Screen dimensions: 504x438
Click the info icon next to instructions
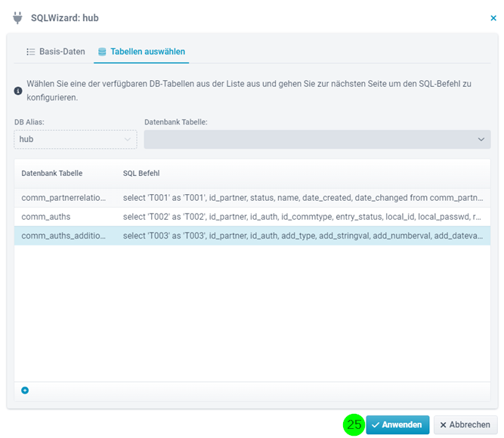point(18,91)
